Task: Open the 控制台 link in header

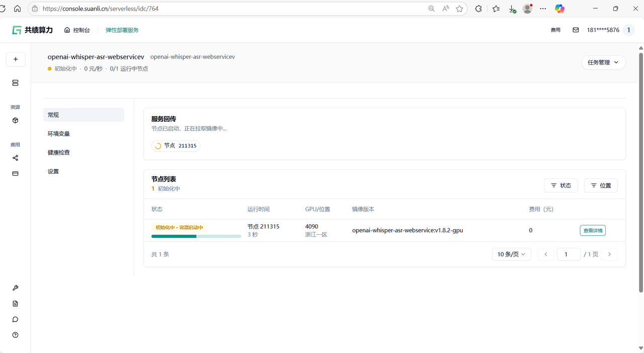Action: [x=77, y=30]
